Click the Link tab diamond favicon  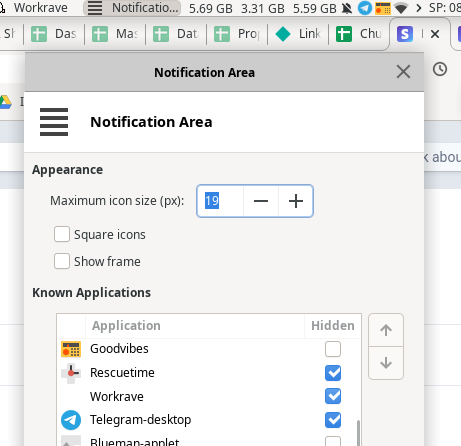click(283, 34)
